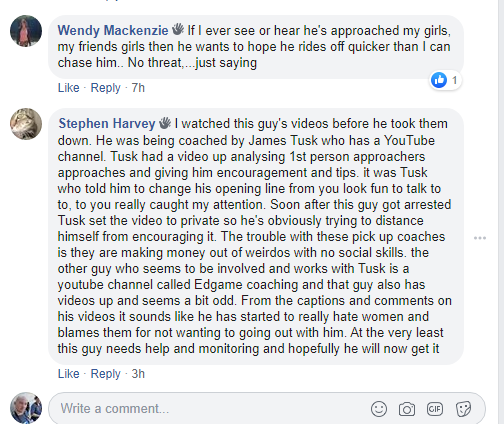This screenshot has height=424, width=504.
Task: Reply to Stephen Harvey's comment
Action: (105, 374)
